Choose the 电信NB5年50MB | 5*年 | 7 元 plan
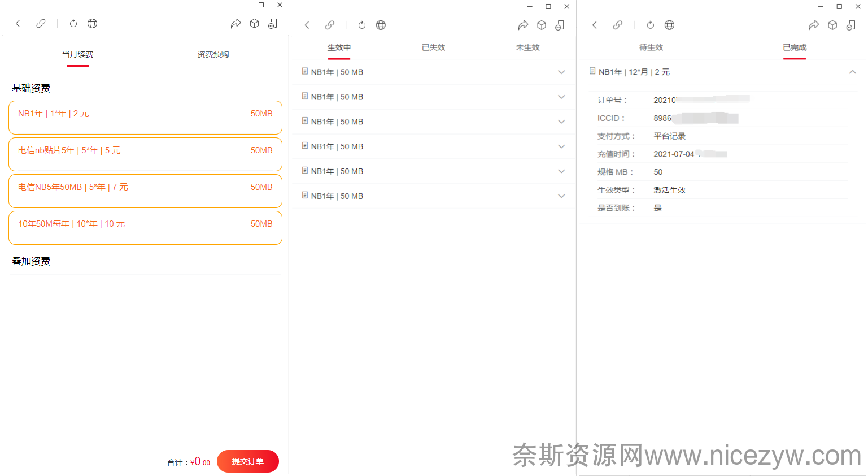 pyautogui.click(x=145, y=191)
